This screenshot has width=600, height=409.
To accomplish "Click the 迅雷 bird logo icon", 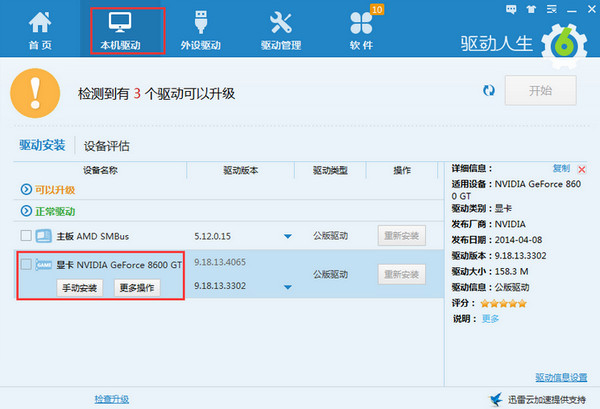I will [x=496, y=399].
